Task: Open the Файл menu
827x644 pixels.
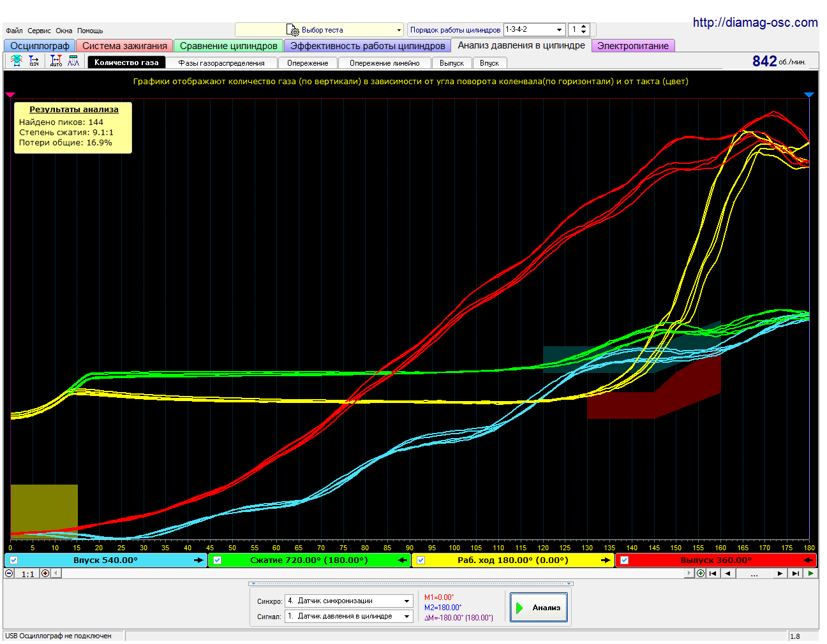Action: tap(14, 31)
